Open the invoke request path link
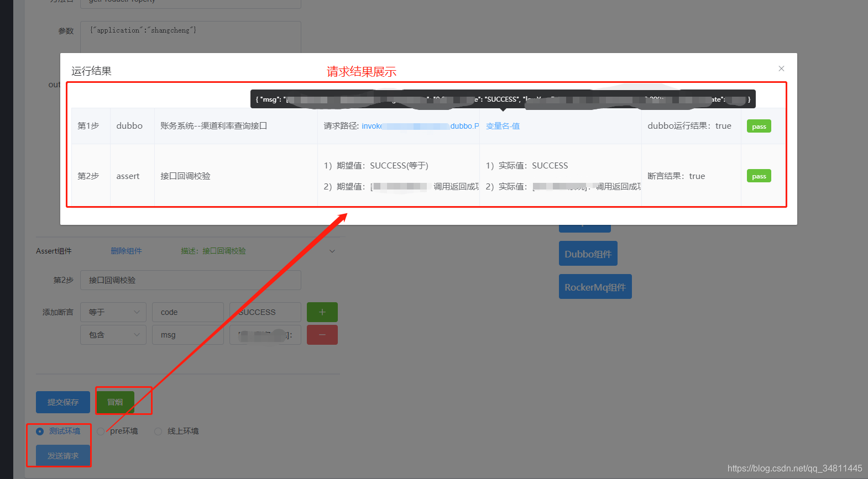Viewport: 868px width, 479px height. pos(420,126)
